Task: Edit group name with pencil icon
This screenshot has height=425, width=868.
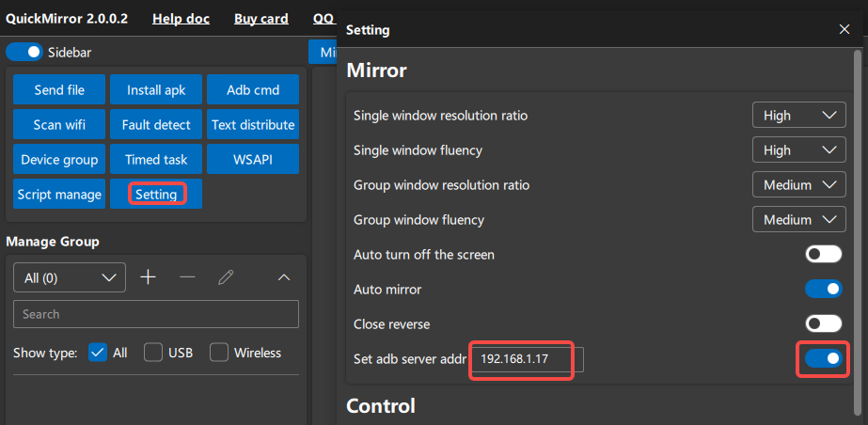Action: (x=226, y=277)
